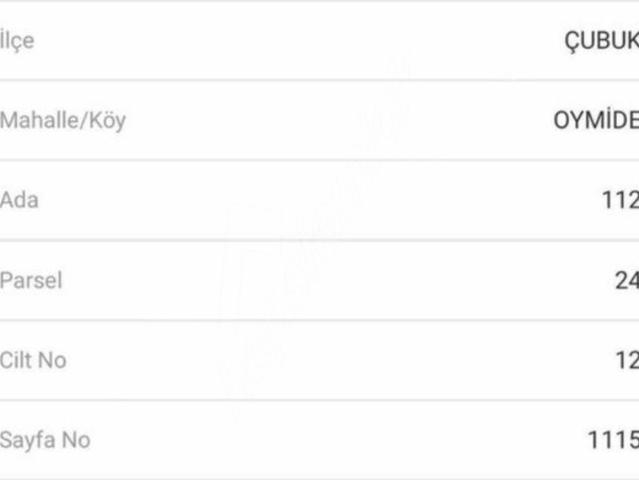This screenshot has height=480, width=639.
Task: Click divider line below Parsel row
Action: (320, 320)
